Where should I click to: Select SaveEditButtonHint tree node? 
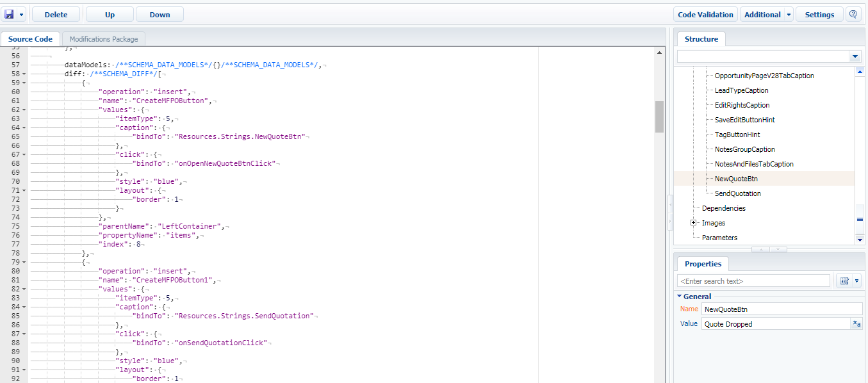[x=744, y=120]
